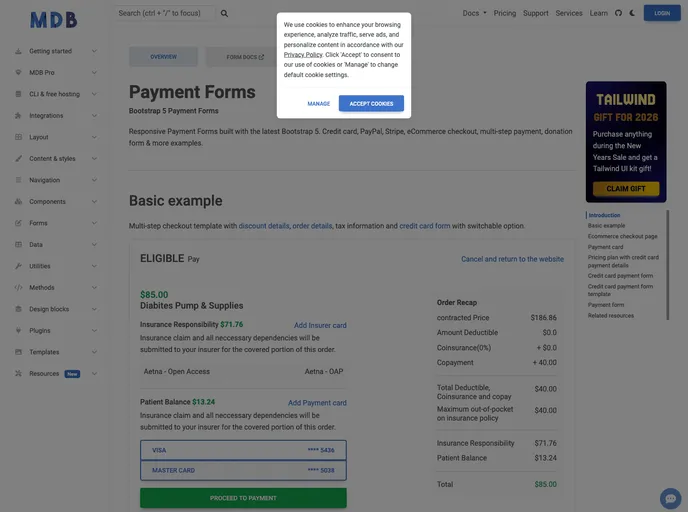Screen dimensions: 688x512
Task: Accept cookies in the dialog
Action: point(371,104)
